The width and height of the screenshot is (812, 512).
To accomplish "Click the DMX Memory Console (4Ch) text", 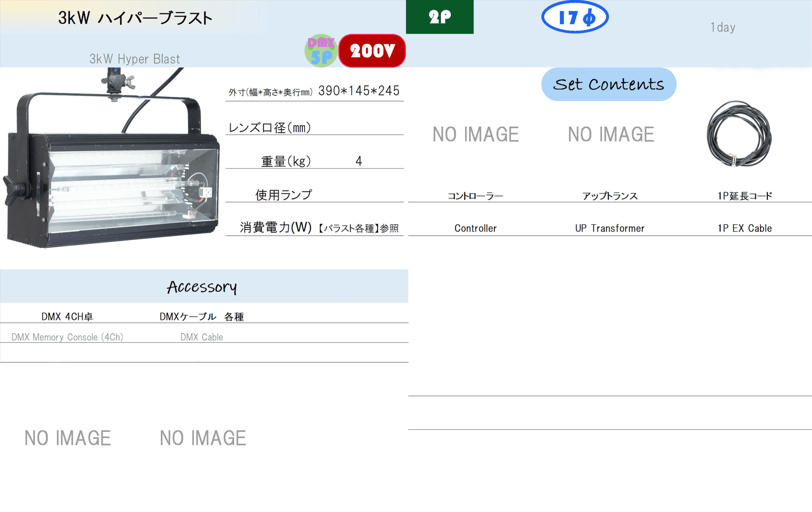I will pyautogui.click(x=67, y=337).
